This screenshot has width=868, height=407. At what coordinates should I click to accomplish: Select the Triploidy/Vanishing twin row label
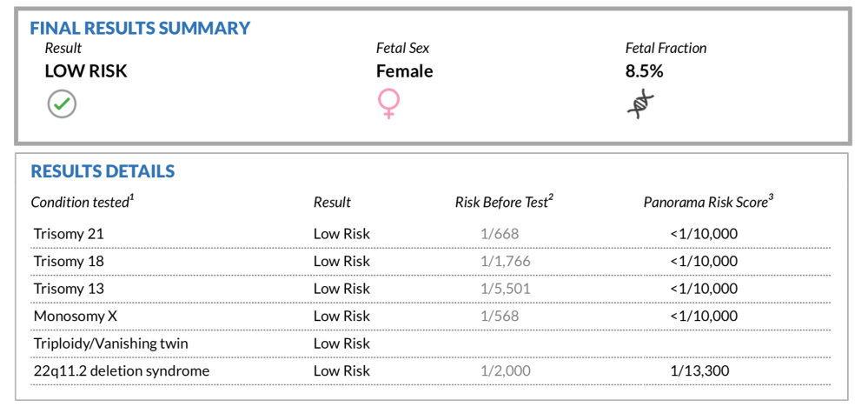pyautogui.click(x=110, y=344)
